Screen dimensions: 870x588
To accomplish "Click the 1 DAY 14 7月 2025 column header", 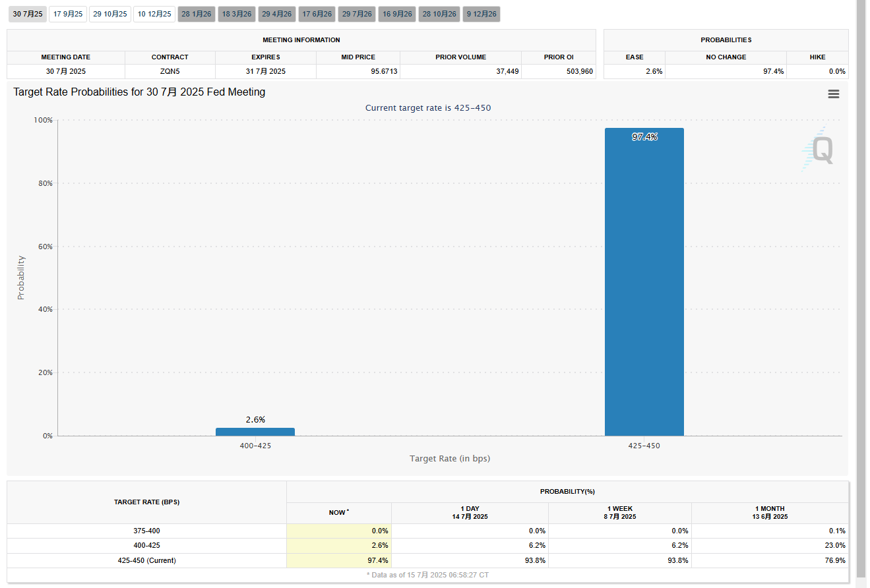I will point(470,513).
